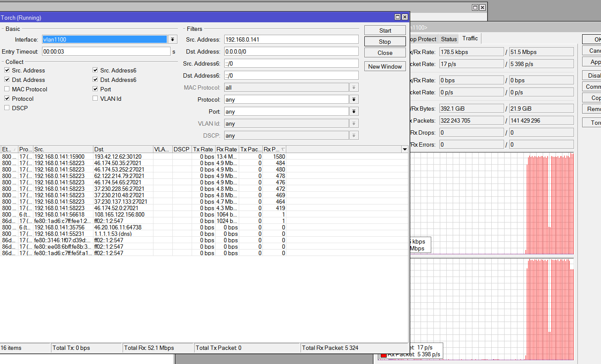601x364 pixels.
Task: Click the Start button
Action: pyautogui.click(x=385, y=30)
